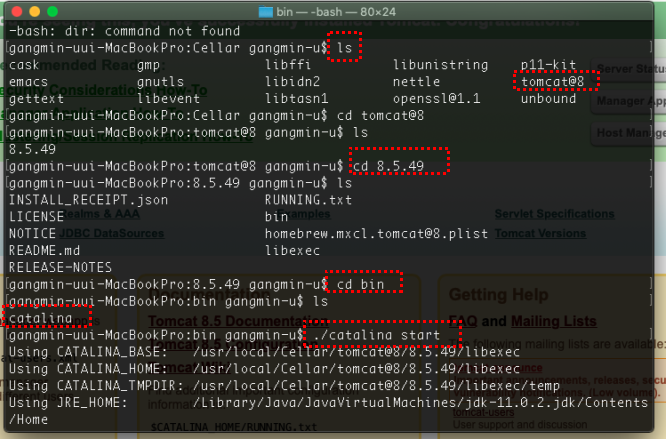Click 'libtasn1' in Cellar listing

296,98
